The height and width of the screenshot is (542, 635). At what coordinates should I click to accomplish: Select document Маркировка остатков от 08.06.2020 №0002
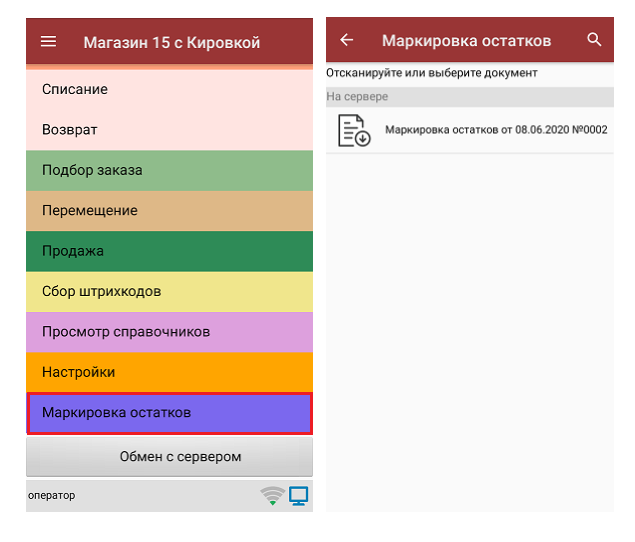tap(470, 130)
